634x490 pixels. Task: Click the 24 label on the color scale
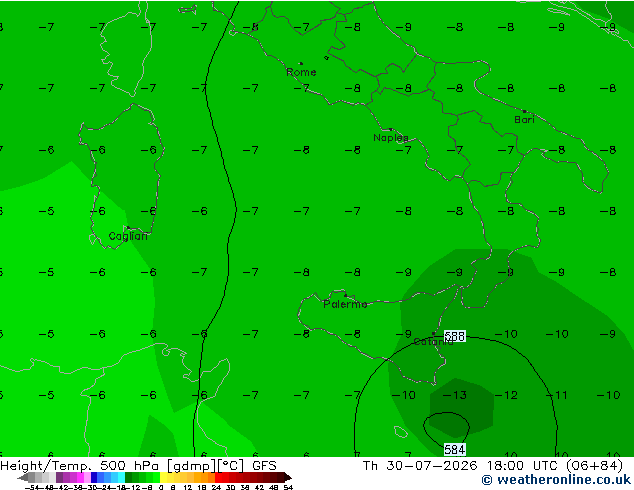click(x=216, y=487)
